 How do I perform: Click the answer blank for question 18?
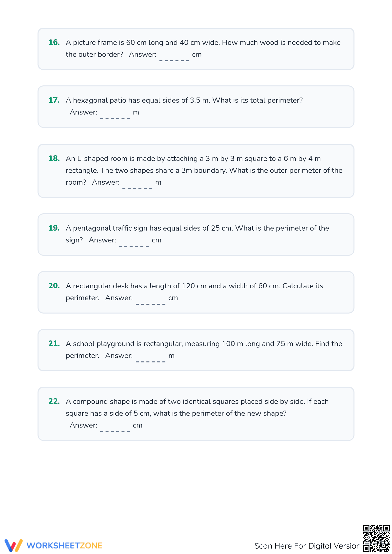pyautogui.click(x=137, y=185)
